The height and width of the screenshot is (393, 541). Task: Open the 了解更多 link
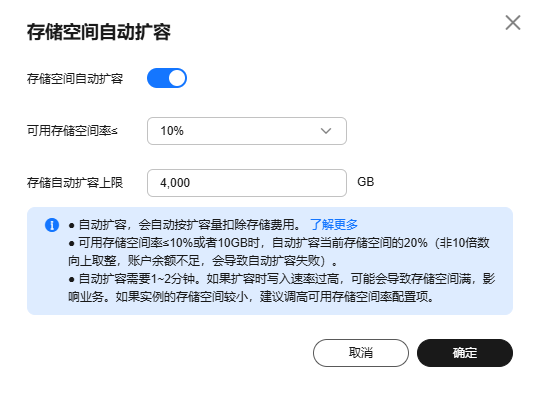334,225
